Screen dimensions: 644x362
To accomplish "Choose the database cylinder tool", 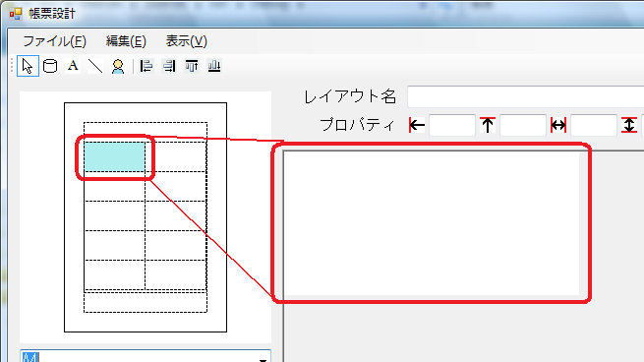I will point(50,66).
